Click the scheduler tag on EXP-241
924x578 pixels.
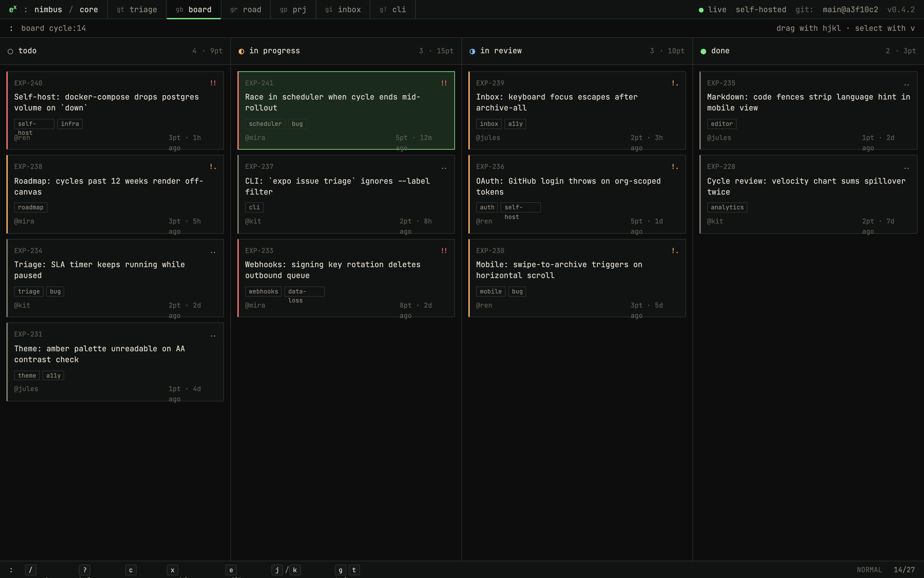point(265,124)
